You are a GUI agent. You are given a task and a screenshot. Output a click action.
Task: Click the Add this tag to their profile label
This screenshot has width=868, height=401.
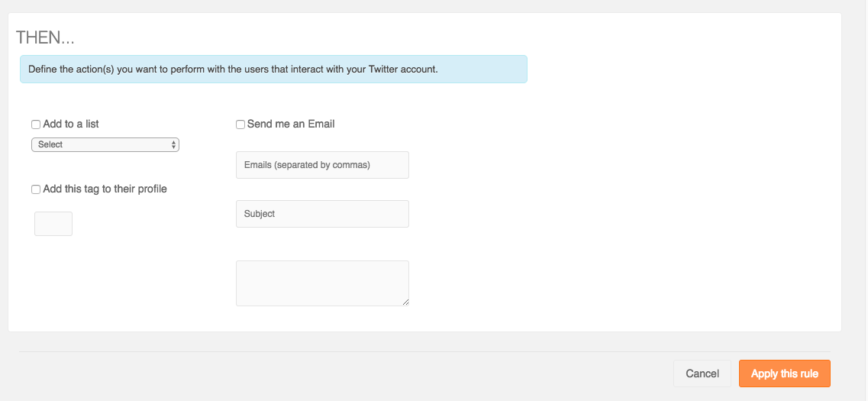[105, 189]
